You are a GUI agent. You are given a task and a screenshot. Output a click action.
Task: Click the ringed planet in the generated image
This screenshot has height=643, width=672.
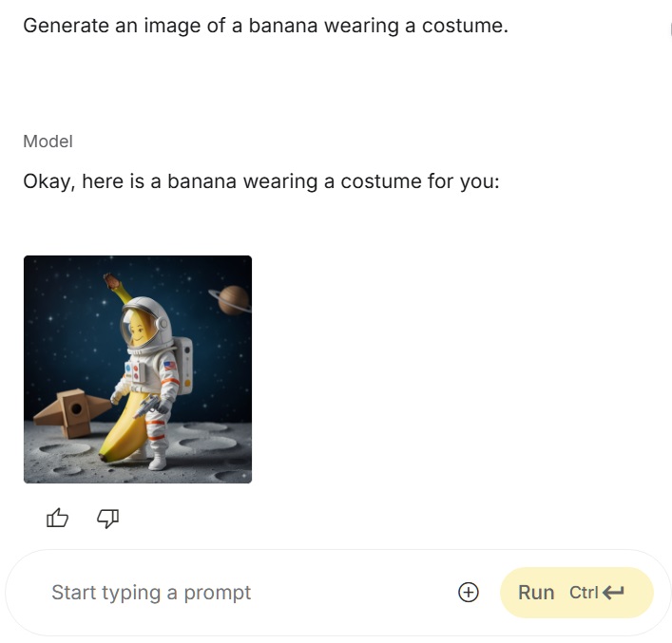(231, 300)
